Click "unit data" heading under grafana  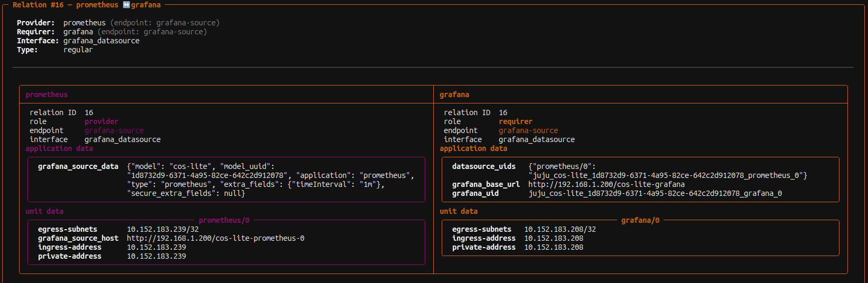459,211
